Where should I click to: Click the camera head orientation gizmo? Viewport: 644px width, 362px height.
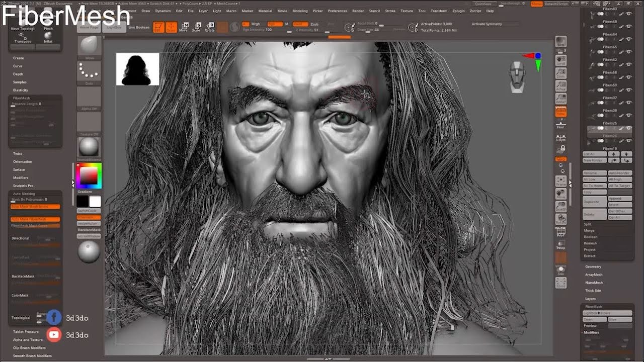coord(518,77)
